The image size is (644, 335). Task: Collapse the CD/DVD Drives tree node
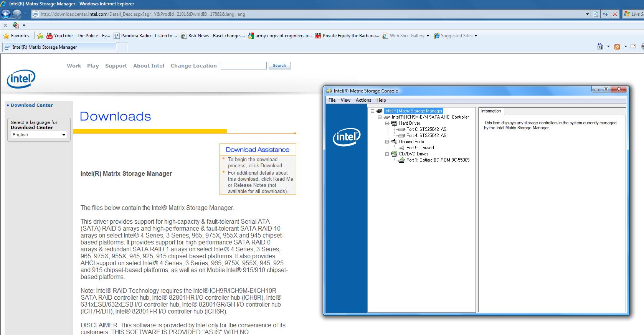click(x=387, y=154)
